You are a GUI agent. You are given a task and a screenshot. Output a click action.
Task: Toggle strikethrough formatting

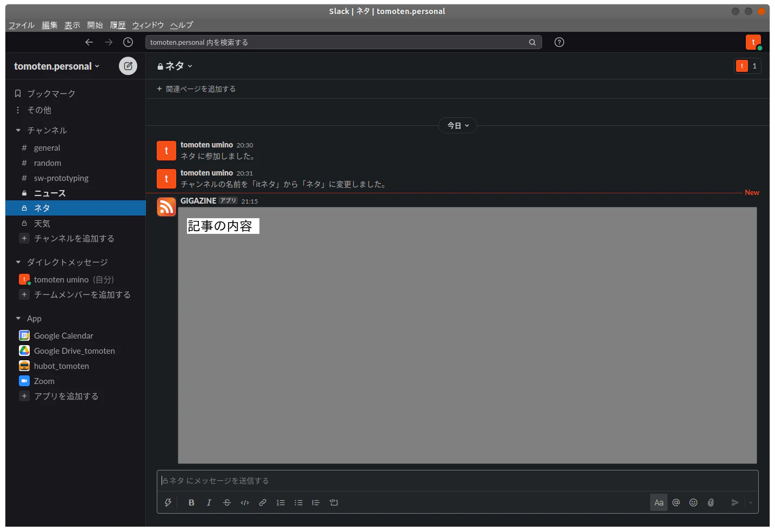point(227,502)
